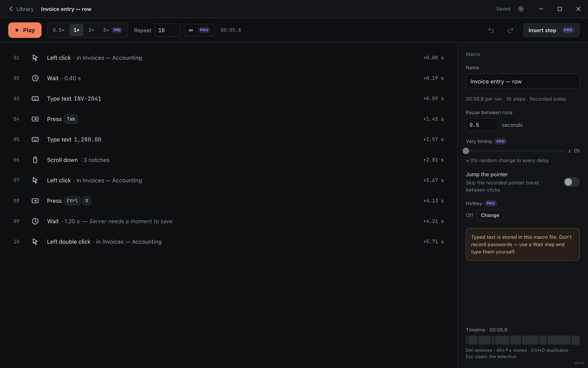Edit the macro Name field
Image resolution: width=588 pixels, height=368 pixels.
[x=523, y=81]
